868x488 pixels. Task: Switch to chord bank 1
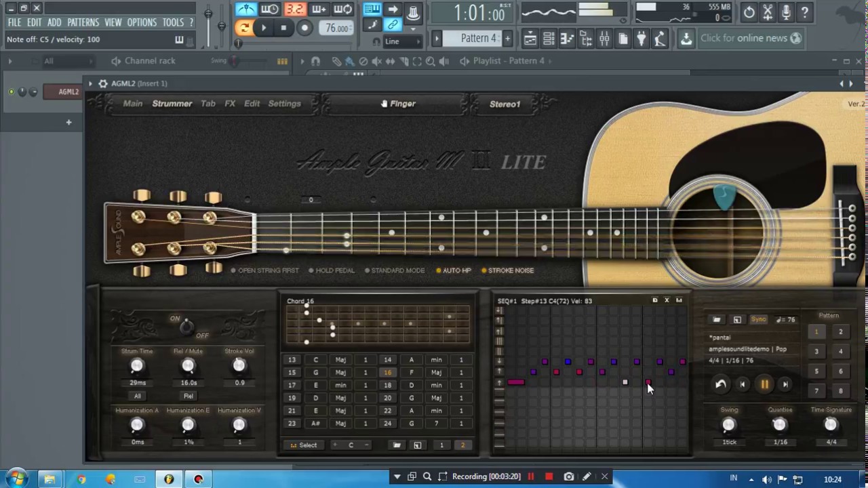441,445
